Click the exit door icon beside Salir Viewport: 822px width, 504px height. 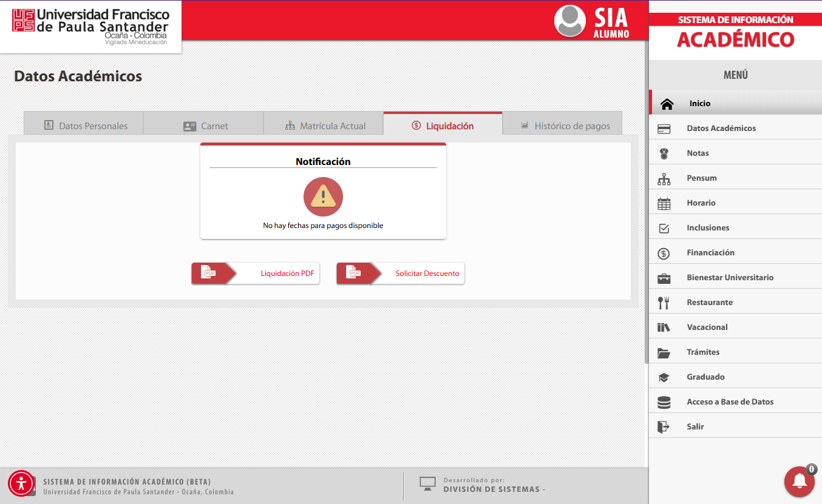[x=664, y=427]
